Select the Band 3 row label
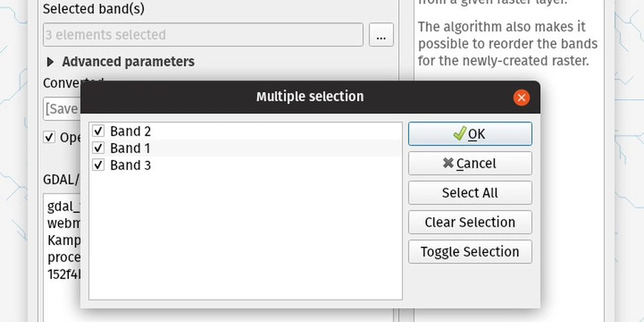 (130, 165)
